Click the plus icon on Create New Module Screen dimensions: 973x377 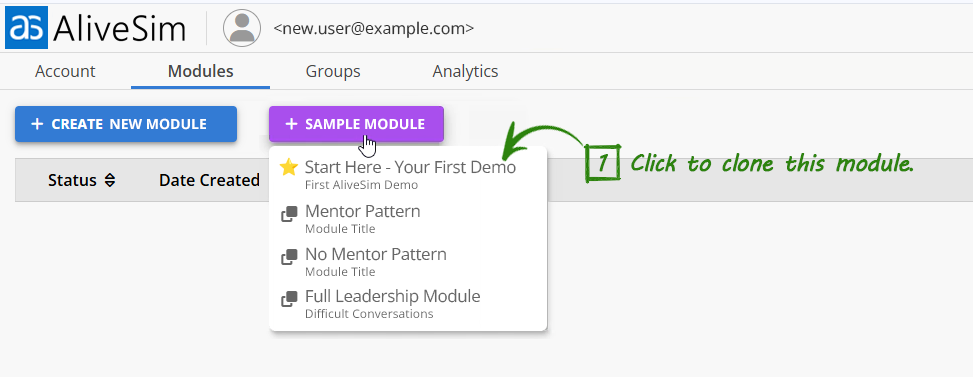(37, 124)
